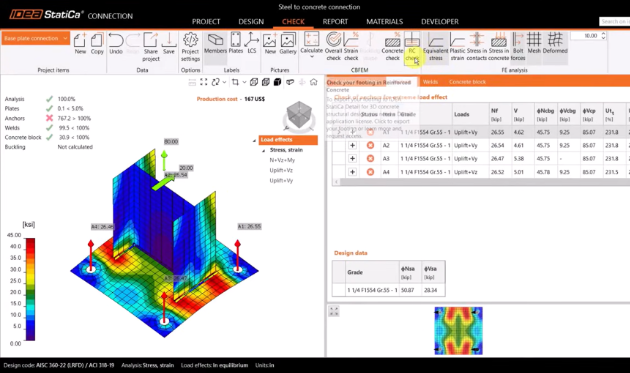Toggle Deformed shape display
This screenshot has width=630, height=373.
555,43
